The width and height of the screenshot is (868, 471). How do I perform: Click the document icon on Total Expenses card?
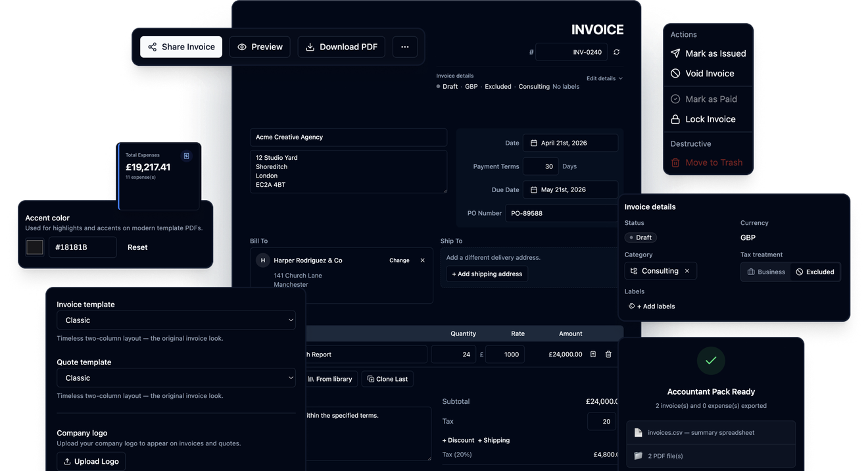(187, 156)
